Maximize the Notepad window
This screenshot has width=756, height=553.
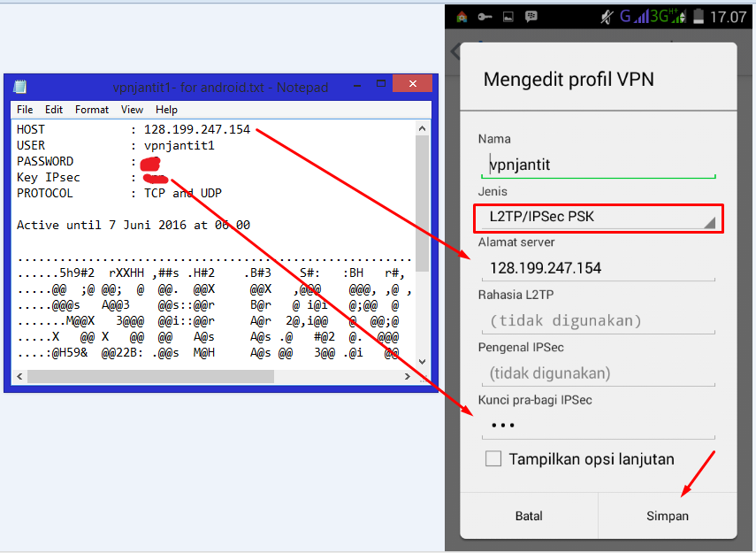point(381,84)
